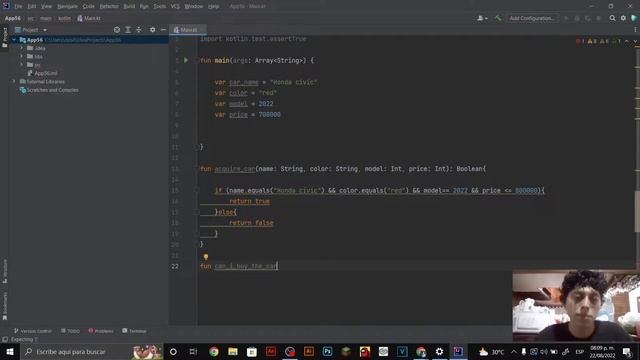
Task: Open the Navigate menu
Action: [x=67, y=7]
